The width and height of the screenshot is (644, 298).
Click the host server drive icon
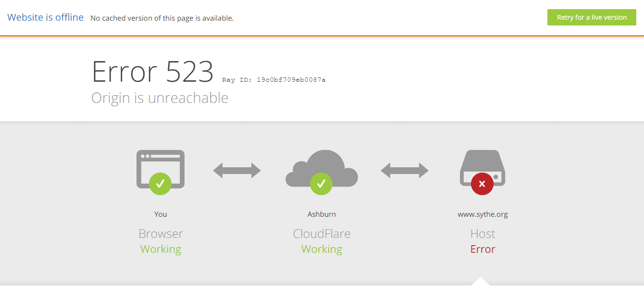483,168
